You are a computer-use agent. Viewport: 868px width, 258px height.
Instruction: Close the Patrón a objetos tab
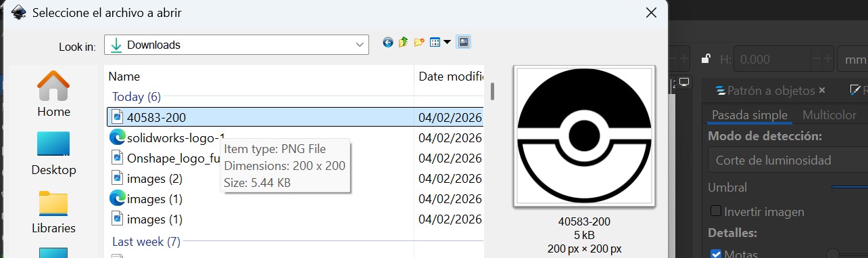click(822, 90)
